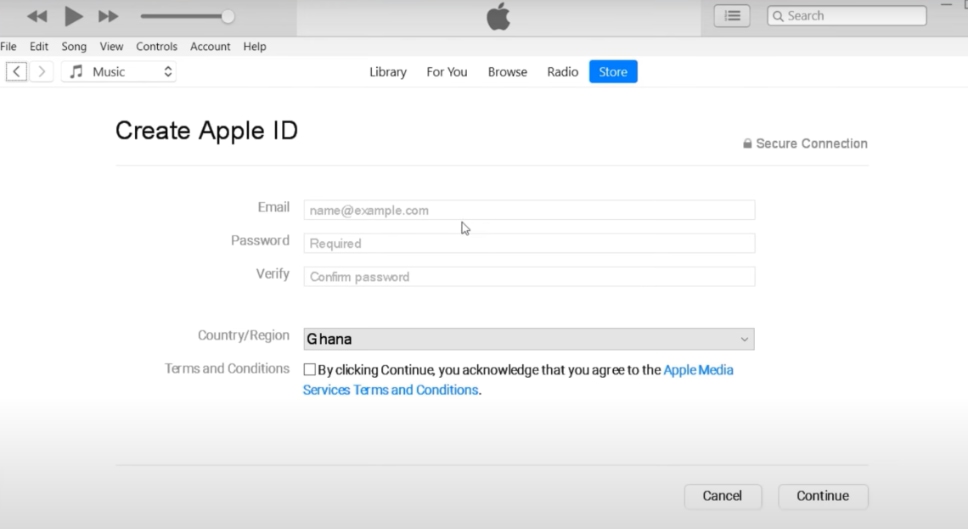Open the Controls menu
Image resolution: width=968 pixels, height=529 pixels.
click(x=157, y=46)
